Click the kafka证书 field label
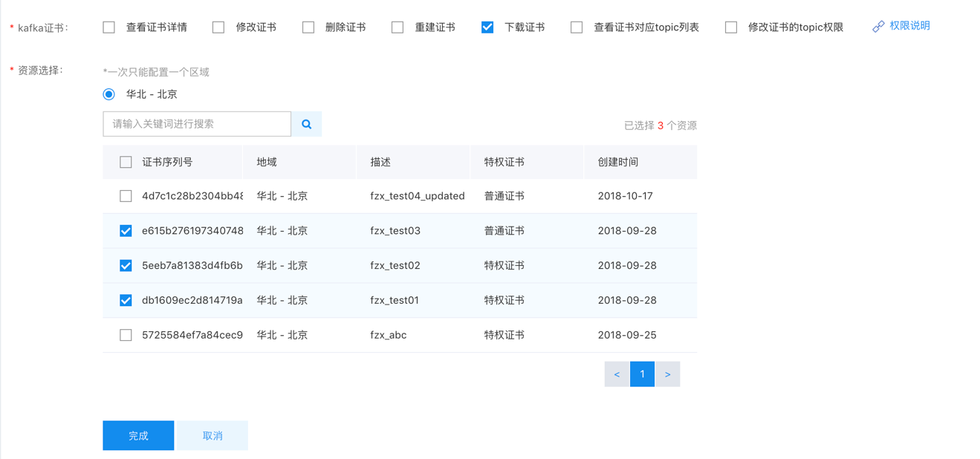The image size is (980, 459). [x=42, y=27]
